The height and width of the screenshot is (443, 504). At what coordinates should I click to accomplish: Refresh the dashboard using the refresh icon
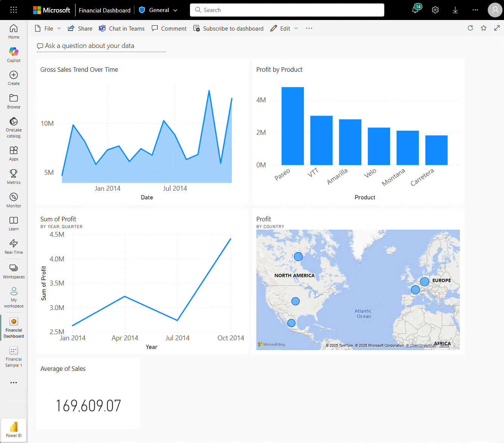coord(470,28)
